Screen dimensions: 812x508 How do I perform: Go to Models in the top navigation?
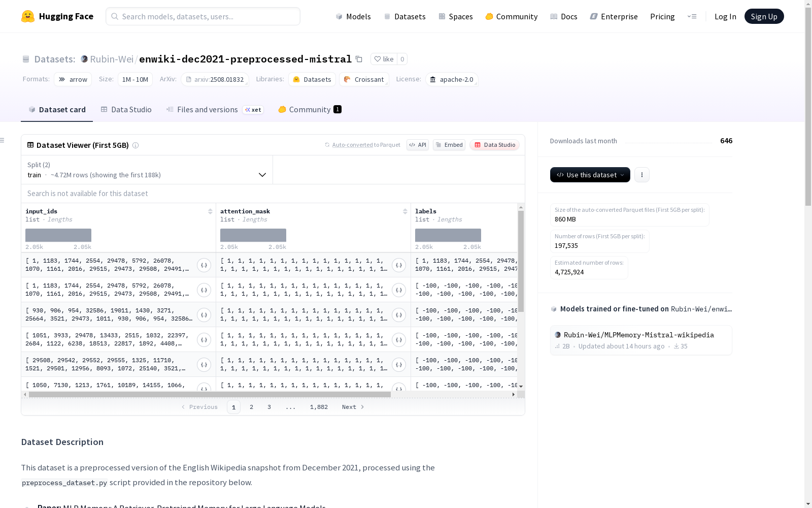[x=353, y=16]
